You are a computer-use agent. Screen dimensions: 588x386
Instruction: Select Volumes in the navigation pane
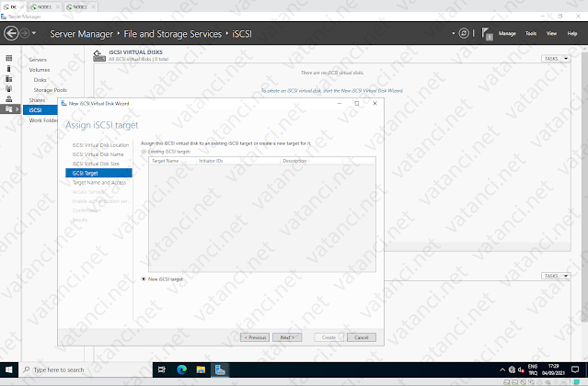(x=40, y=70)
